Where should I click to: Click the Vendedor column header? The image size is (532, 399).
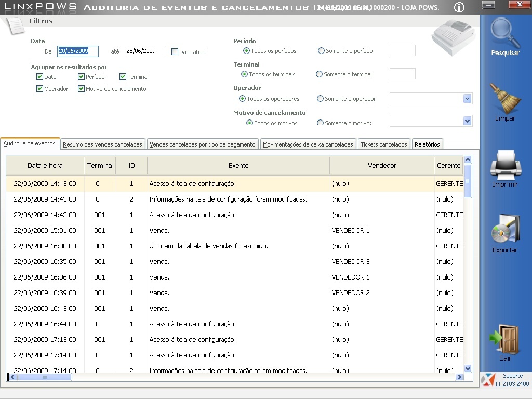(x=382, y=166)
